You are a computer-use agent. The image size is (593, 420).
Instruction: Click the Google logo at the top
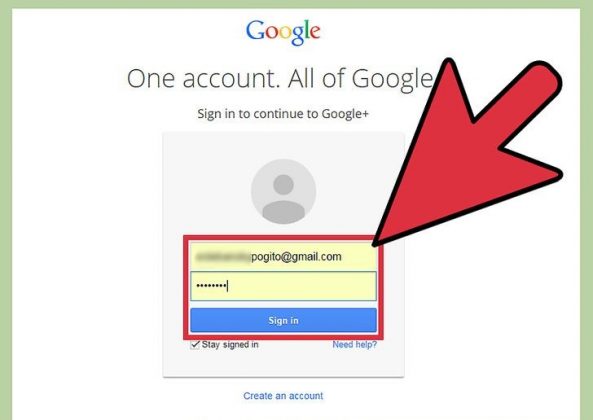283,33
